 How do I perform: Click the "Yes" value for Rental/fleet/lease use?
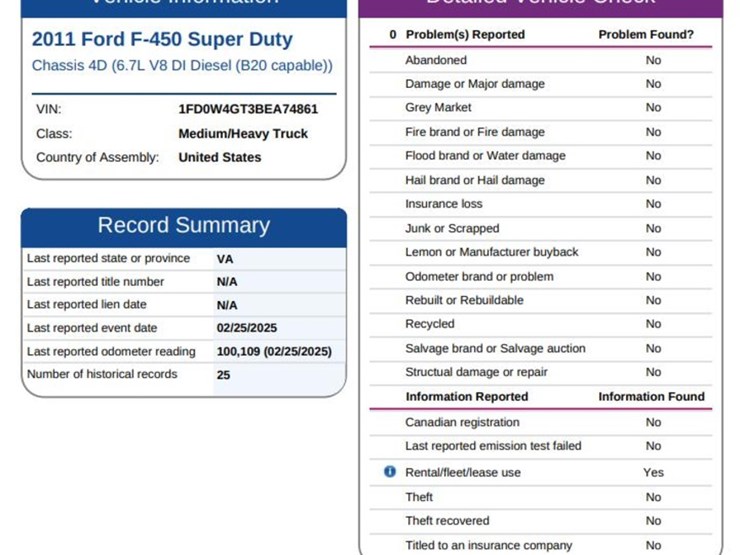click(653, 472)
